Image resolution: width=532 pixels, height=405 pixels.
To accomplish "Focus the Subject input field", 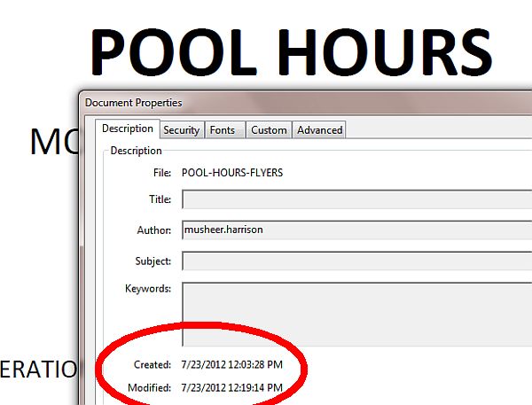I will 357,261.
